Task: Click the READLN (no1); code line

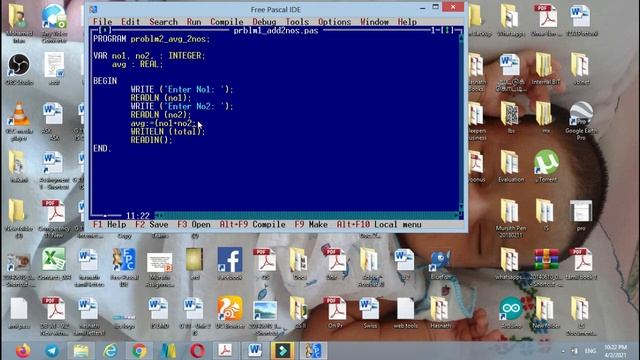Action: pyautogui.click(x=161, y=98)
